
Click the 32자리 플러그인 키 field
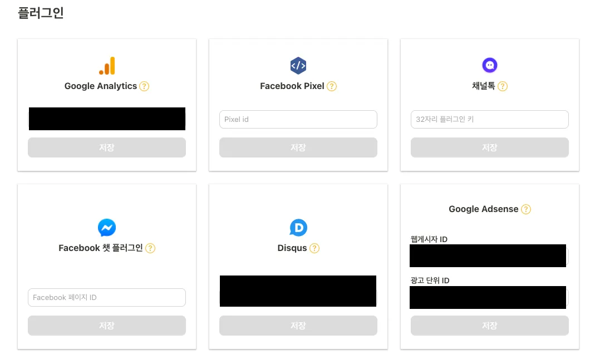[490, 120]
